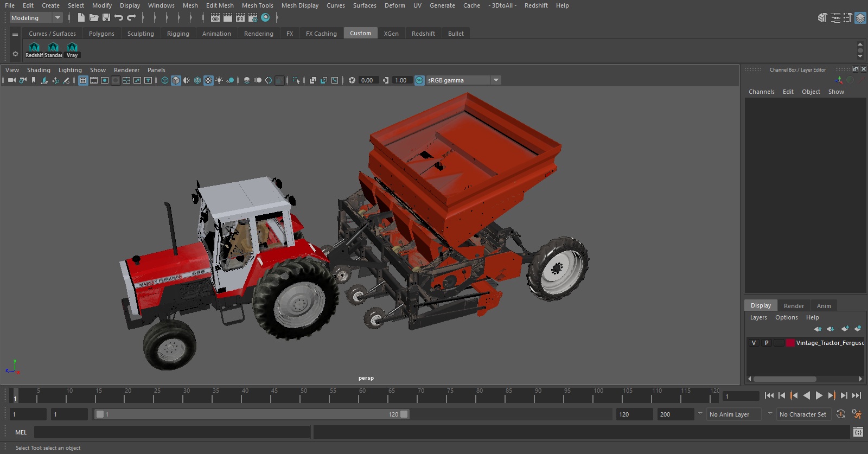Show the Channel Box / Layer Editor icon
This screenshot has height=454, width=868.
point(860,18)
